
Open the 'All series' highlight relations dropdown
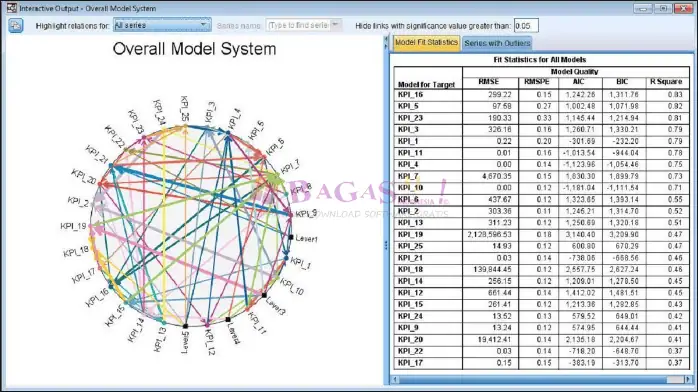pos(162,25)
